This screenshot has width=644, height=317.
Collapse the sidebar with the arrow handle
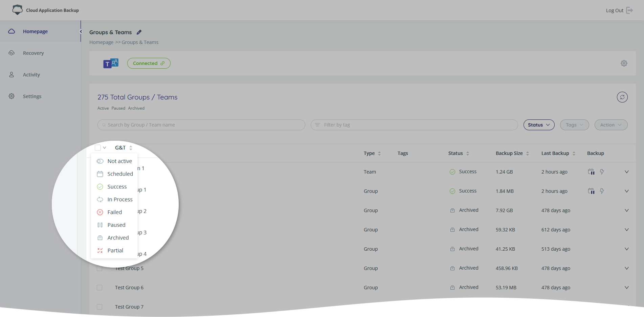click(81, 31)
